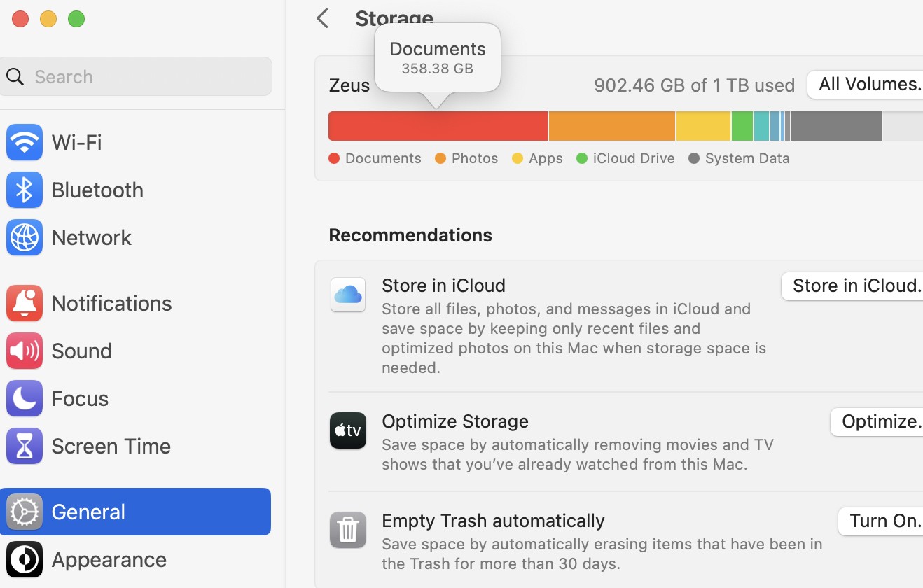Click the Sound speaker icon
The image size is (923, 588).
(x=25, y=351)
